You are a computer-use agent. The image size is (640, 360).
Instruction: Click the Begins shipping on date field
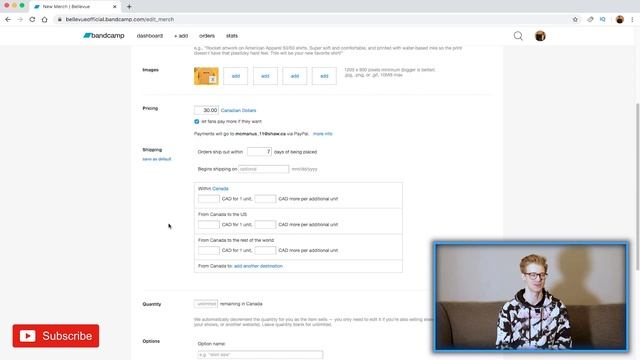pos(264,169)
